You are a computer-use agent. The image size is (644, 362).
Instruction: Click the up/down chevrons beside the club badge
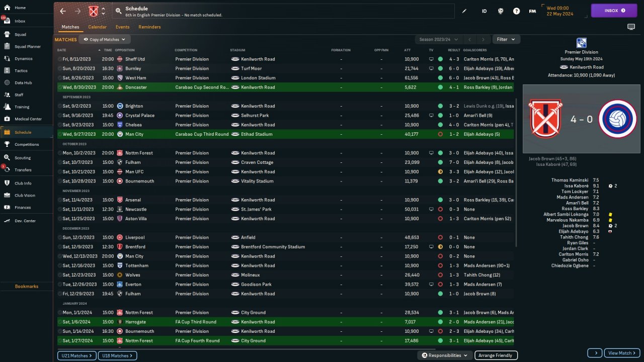point(103,11)
